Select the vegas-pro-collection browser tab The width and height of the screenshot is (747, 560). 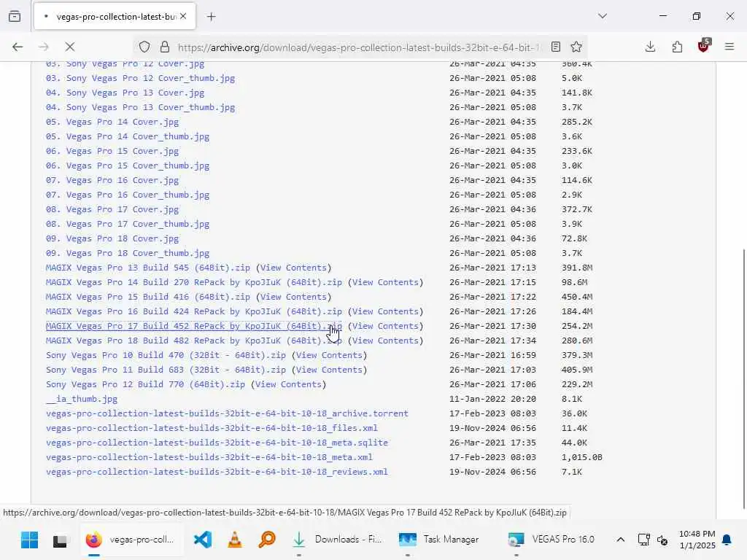[x=115, y=17]
